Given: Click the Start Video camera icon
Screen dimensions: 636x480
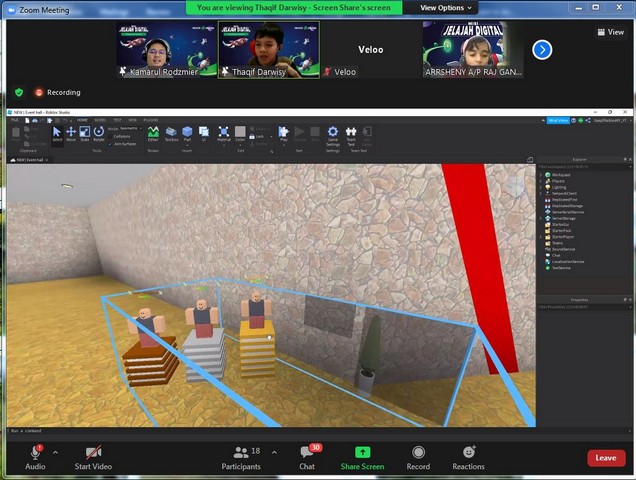Looking at the screenshot, I should (93, 453).
